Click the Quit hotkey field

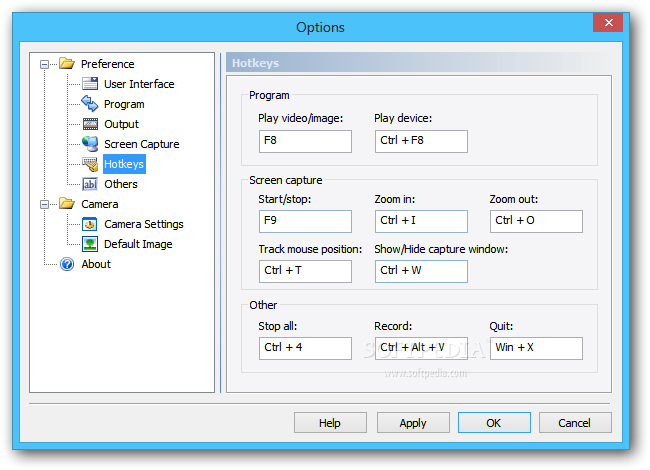point(536,348)
